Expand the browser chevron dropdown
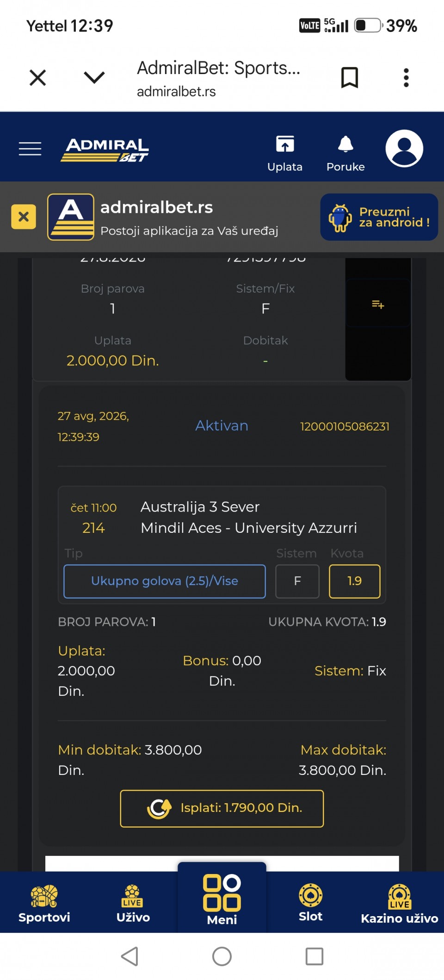The width and height of the screenshot is (444, 980). (x=94, y=77)
